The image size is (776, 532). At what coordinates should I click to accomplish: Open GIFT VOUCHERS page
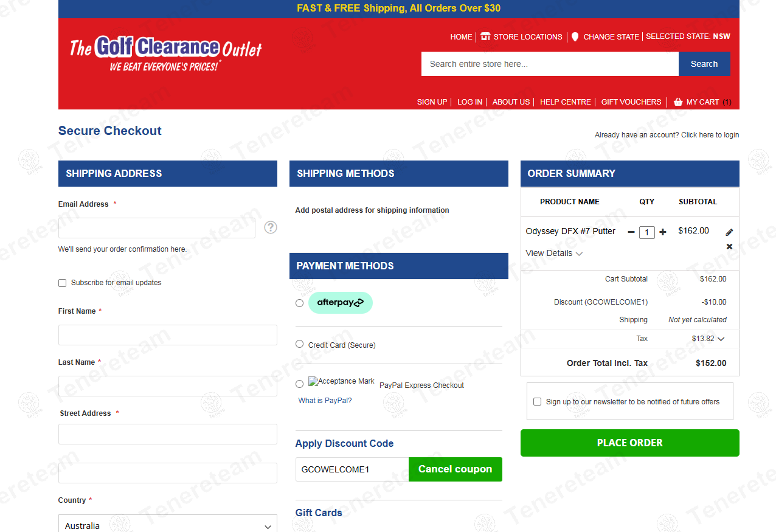coord(631,102)
